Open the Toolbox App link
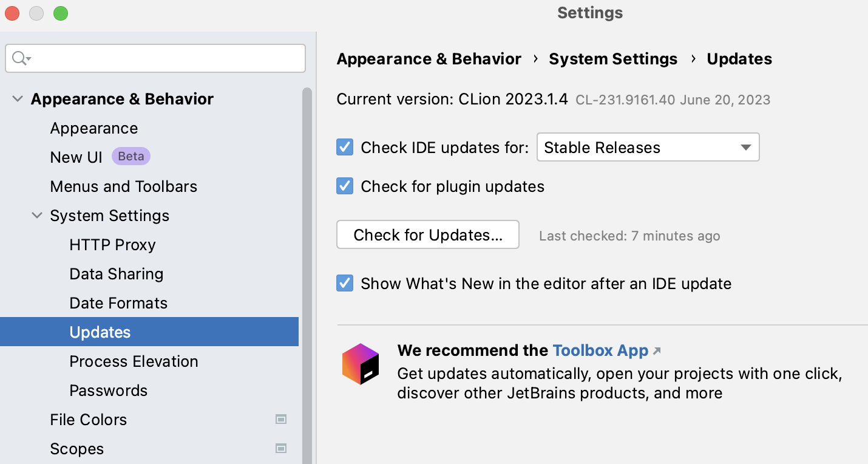868x464 pixels. point(600,350)
